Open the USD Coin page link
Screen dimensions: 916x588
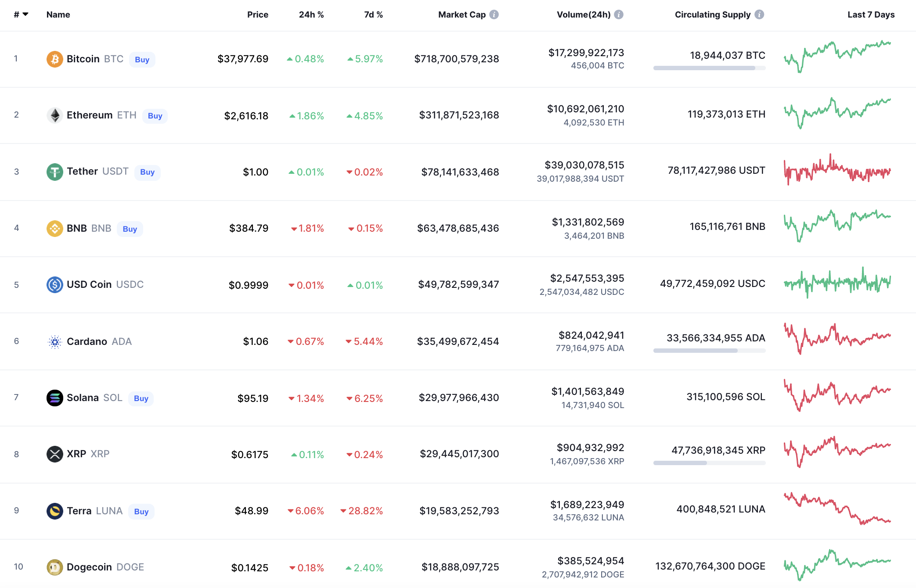(89, 284)
